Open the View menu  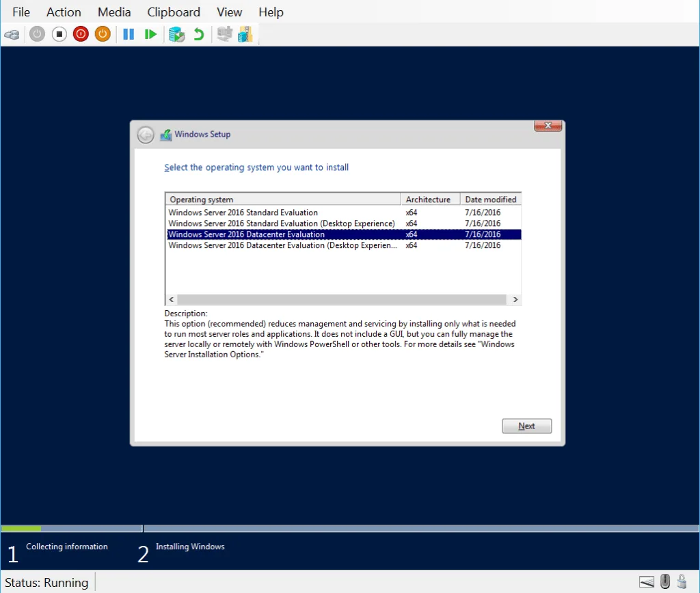230,12
